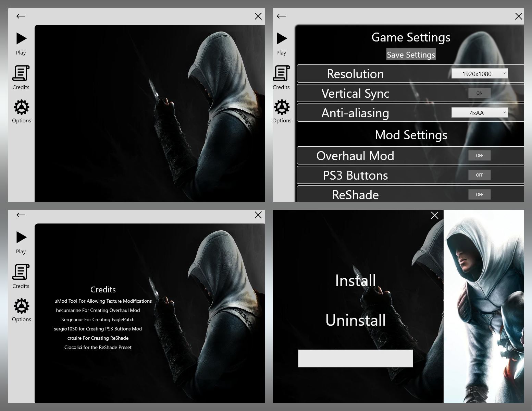Enable the Overhaul Mod toggle
The image size is (532, 411).
coord(480,155)
